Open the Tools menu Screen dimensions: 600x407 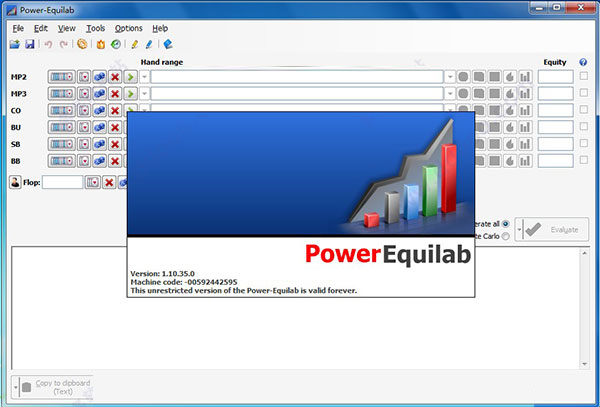[x=95, y=28]
